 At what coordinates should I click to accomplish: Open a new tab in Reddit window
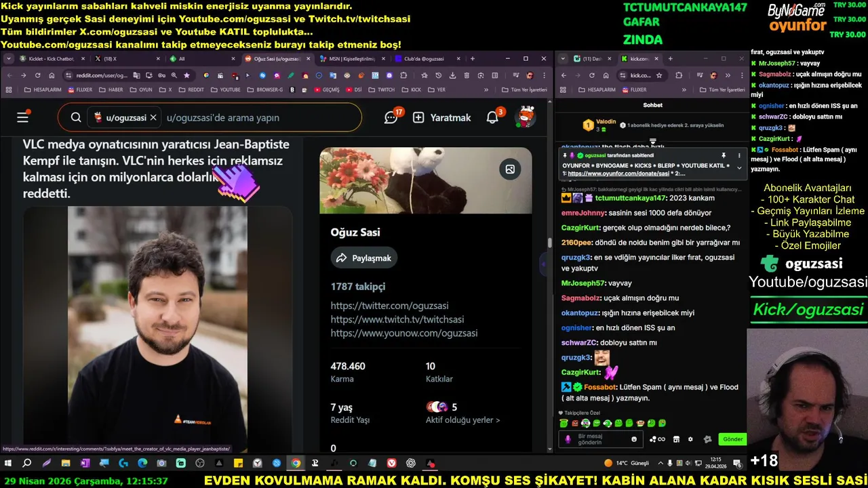(x=473, y=59)
